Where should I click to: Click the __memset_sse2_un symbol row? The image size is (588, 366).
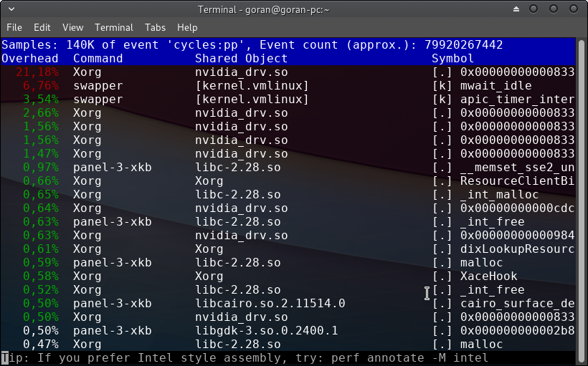tap(516, 168)
